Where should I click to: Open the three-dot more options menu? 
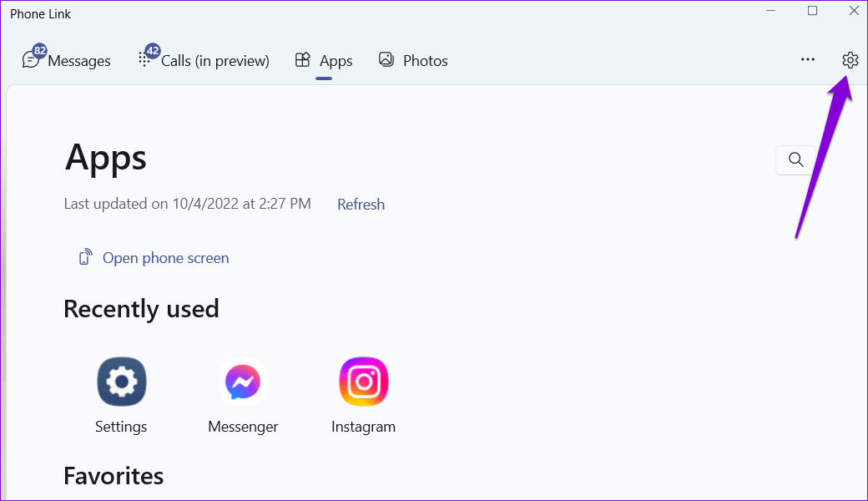(808, 60)
